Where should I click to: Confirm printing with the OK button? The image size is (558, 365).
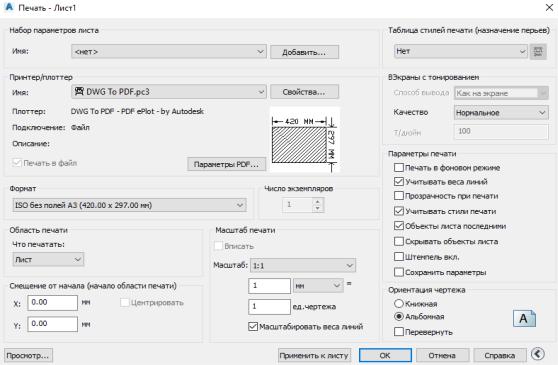pos(385,355)
